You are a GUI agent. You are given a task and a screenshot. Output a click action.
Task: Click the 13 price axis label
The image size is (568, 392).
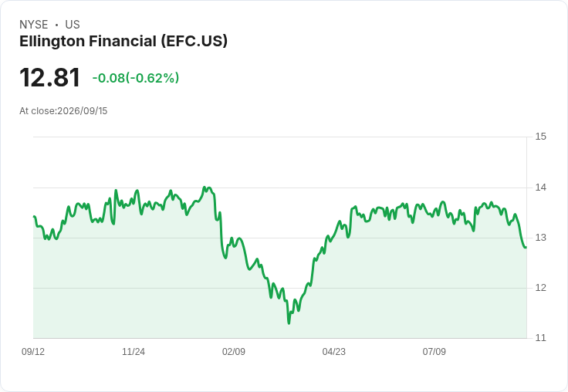(540, 238)
